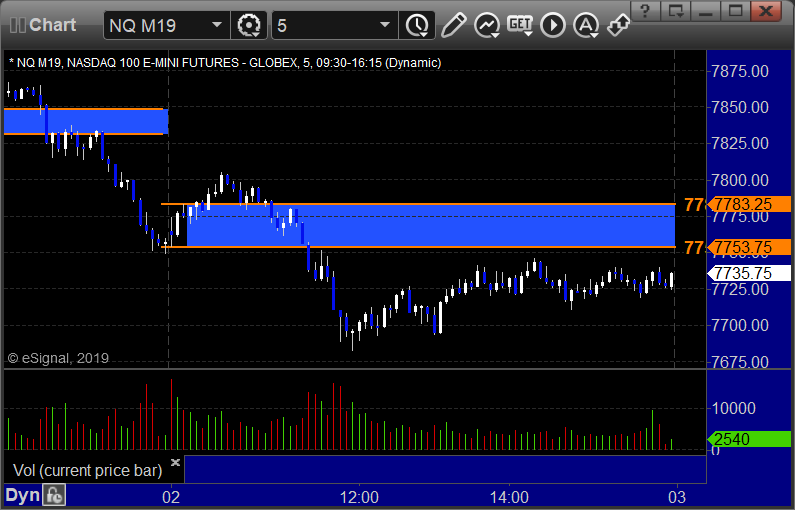
Task: Click the 7850.00 price axis label
Action: click(740, 107)
